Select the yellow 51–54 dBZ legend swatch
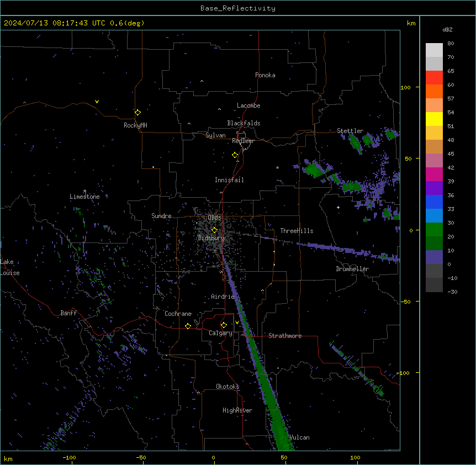Viewport: 476px width, 465px height. (x=434, y=119)
